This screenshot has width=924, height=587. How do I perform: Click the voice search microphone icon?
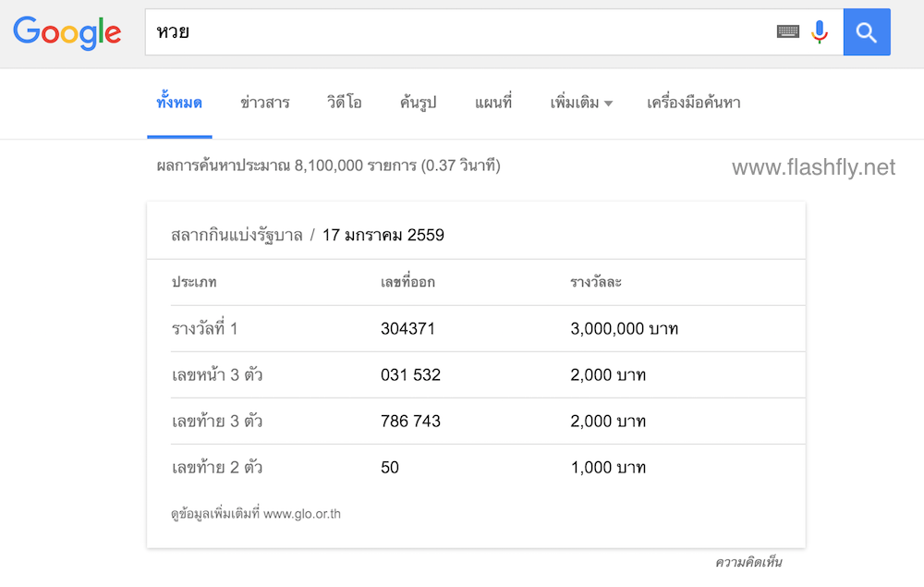pos(819,31)
